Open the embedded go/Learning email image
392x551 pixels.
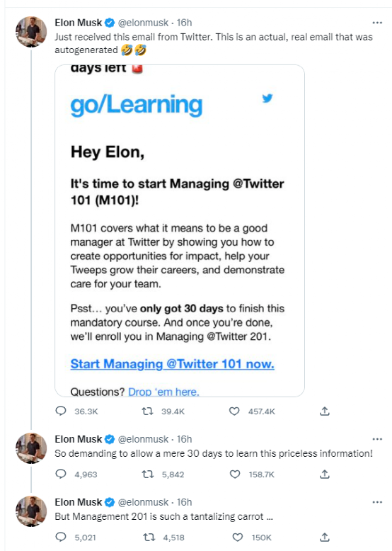tap(180, 230)
